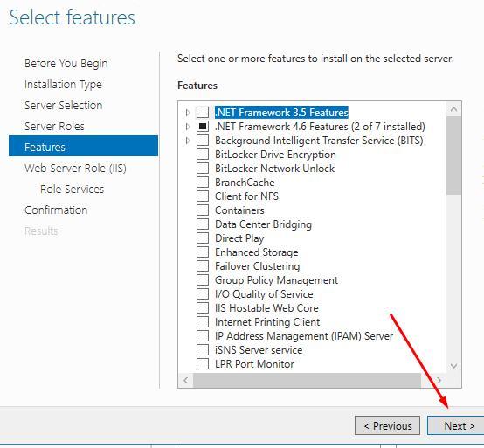Click the Next button
Screen dimensions: 484x448
tap(455, 426)
